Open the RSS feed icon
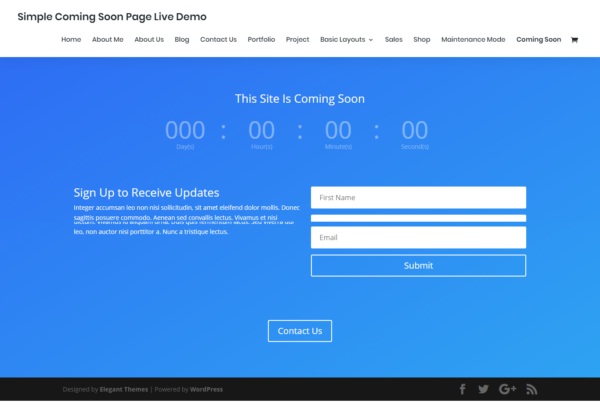 (532, 389)
